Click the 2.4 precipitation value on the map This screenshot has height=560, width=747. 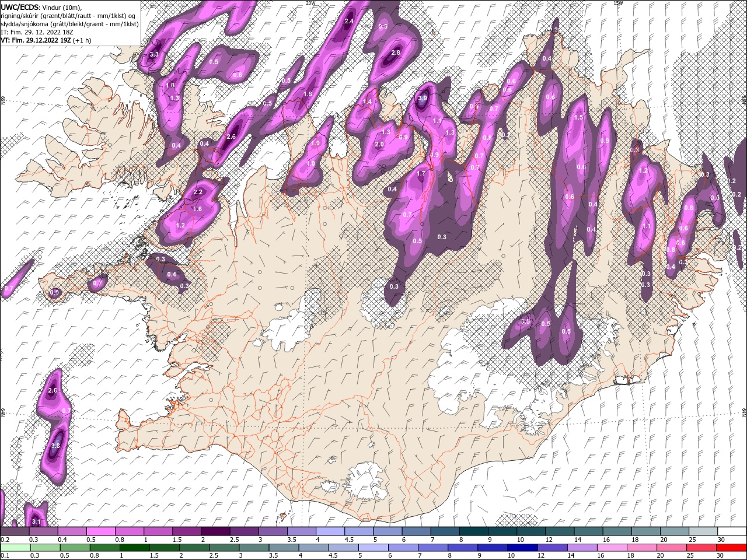349,22
